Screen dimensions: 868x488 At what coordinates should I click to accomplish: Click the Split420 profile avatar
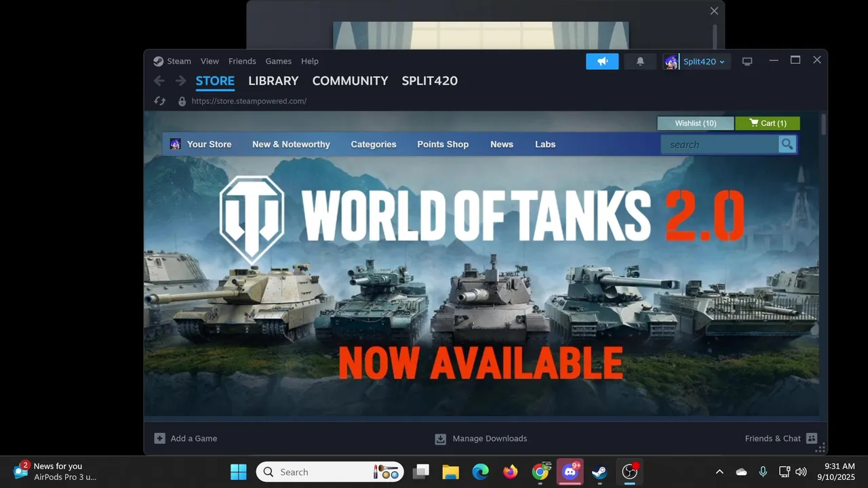click(x=671, y=62)
